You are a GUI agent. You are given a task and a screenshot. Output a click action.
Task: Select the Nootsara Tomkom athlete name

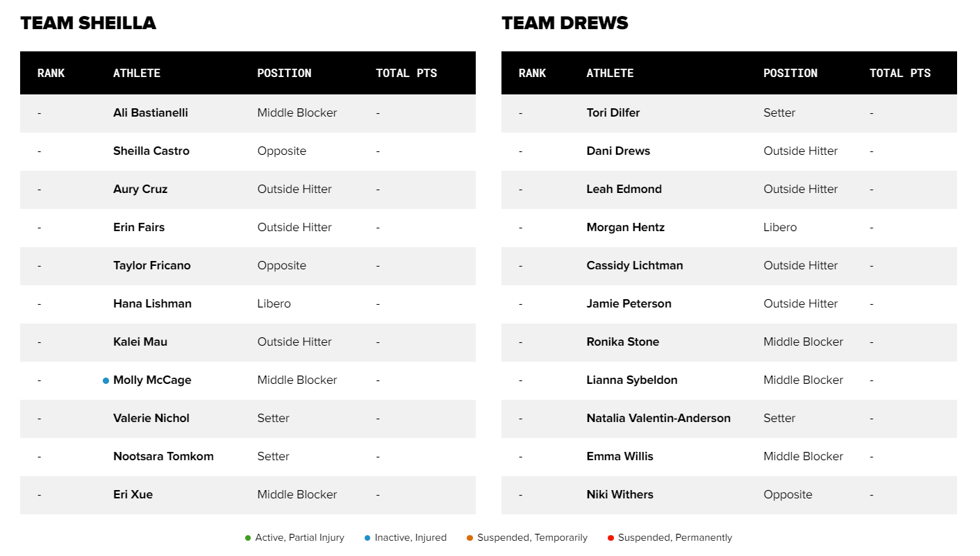pyautogui.click(x=163, y=456)
